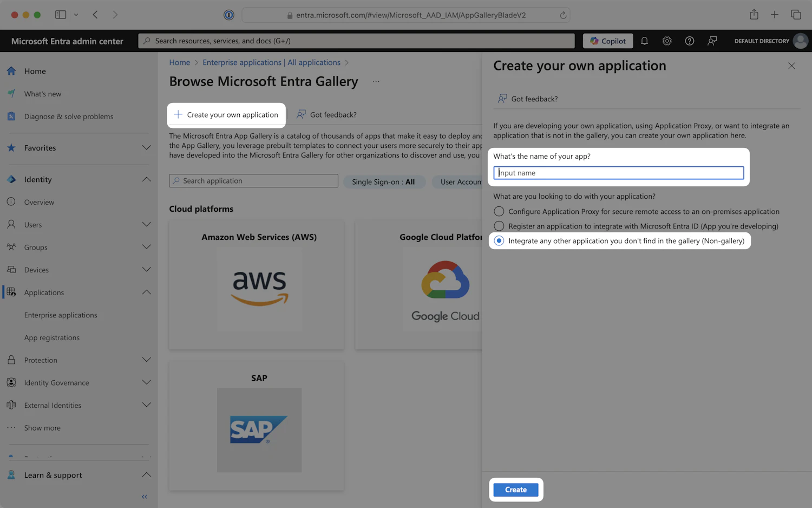Open the notifications bell icon
The width and height of the screenshot is (812, 508).
click(x=644, y=41)
